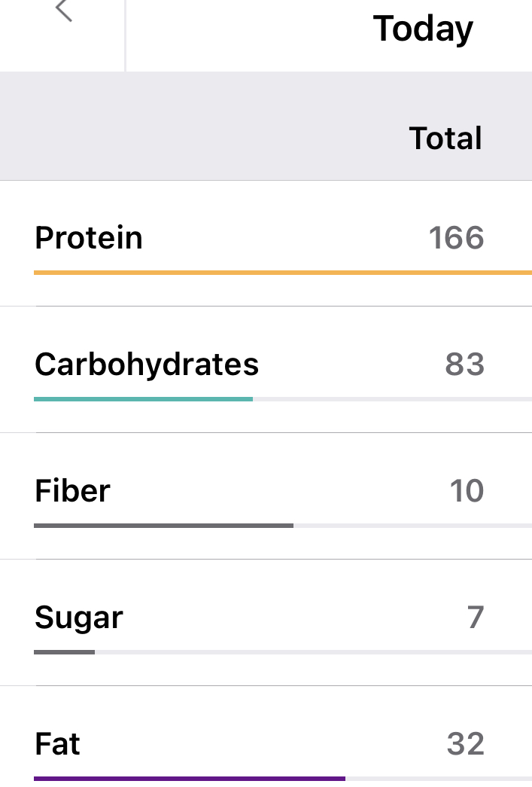Image resolution: width=532 pixels, height=787 pixels.
Task: Click the Sugar total value 7
Action: [x=475, y=618]
